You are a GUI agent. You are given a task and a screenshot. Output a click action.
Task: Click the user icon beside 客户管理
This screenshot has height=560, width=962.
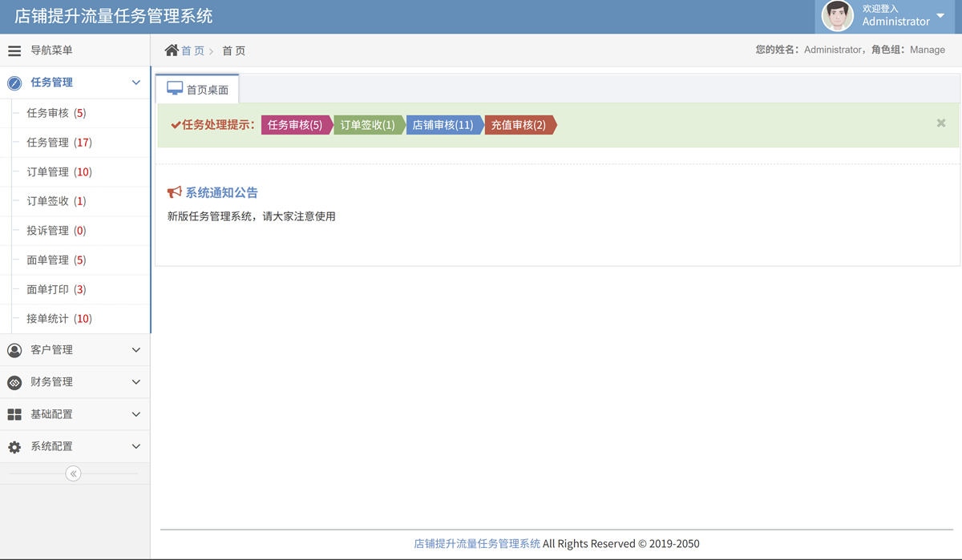14,350
